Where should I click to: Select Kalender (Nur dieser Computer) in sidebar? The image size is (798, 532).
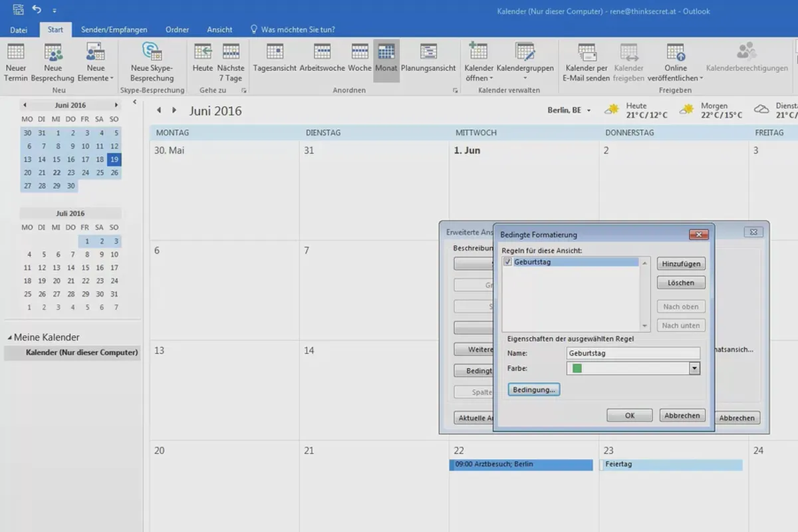tap(72, 352)
